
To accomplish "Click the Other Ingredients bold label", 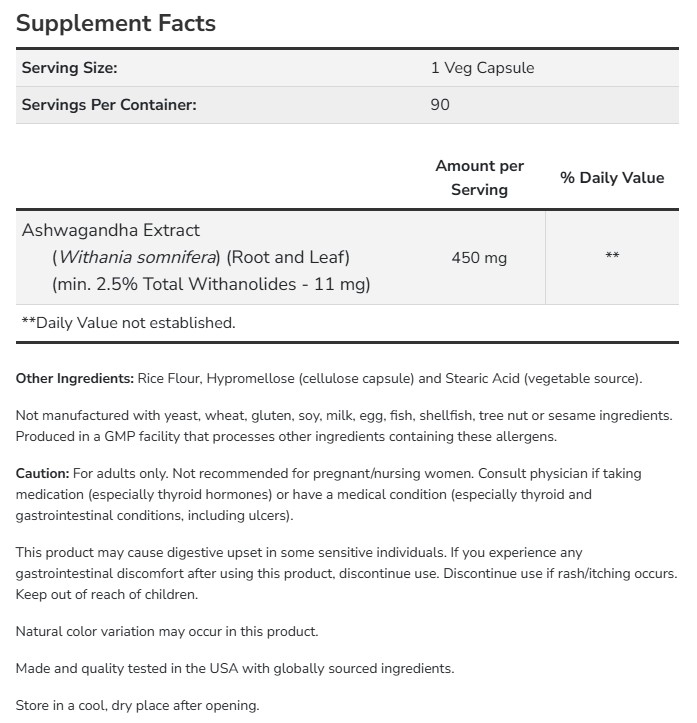I will point(75,378).
